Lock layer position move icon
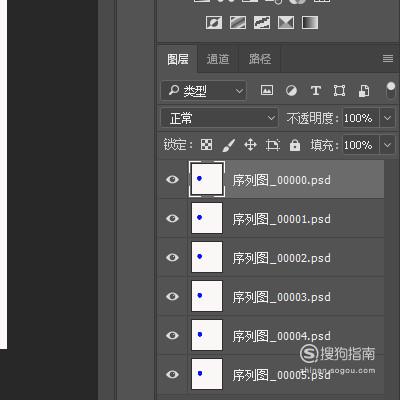This screenshot has width=400, height=400. (x=250, y=145)
